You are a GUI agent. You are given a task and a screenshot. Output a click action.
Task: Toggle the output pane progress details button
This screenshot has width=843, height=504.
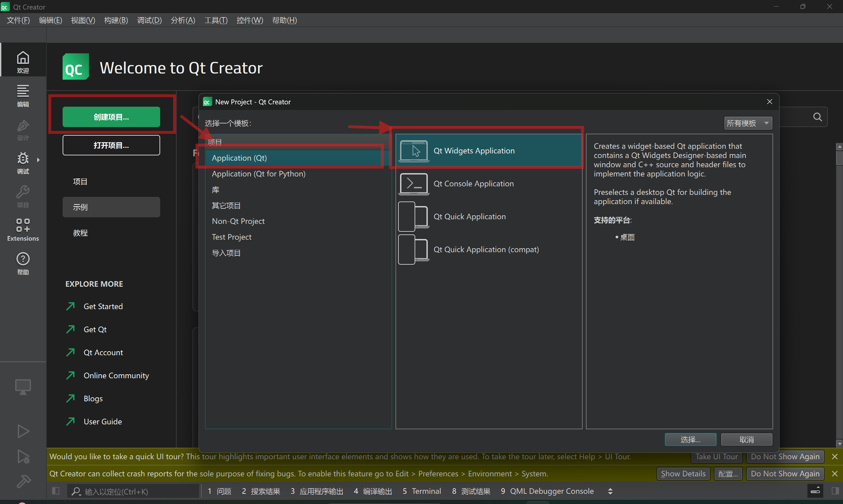pos(815,491)
